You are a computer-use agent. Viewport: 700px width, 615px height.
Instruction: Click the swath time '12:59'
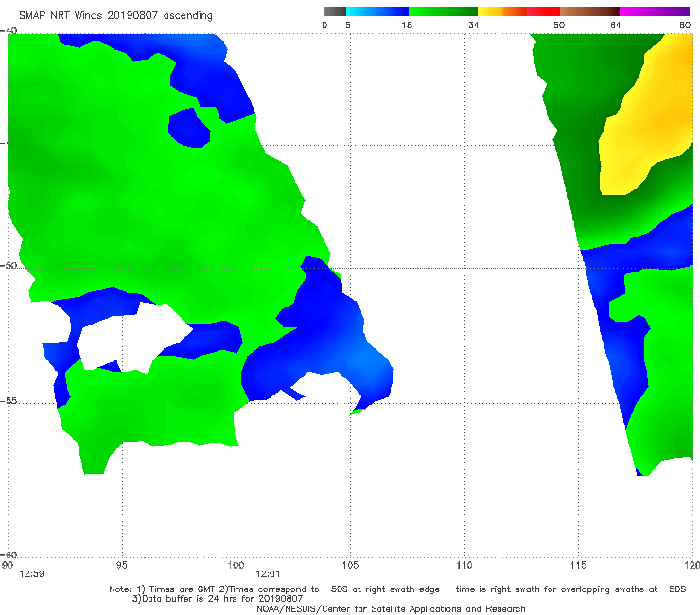pyautogui.click(x=31, y=574)
